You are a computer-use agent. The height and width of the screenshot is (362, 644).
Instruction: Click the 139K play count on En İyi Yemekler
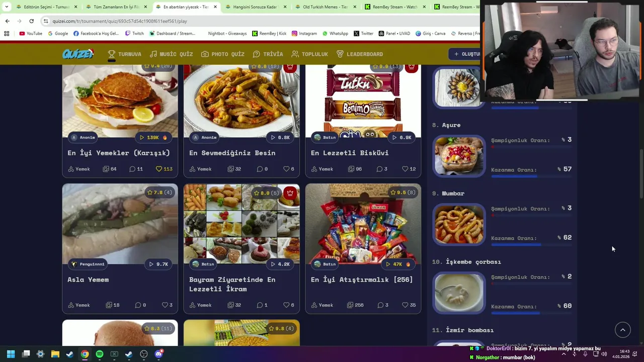pyautogui.click(x=153, y=137)
